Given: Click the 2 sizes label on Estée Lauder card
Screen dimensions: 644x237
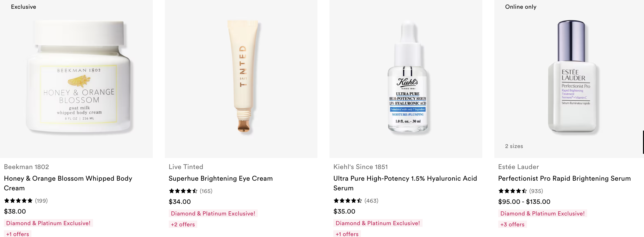Looking at the screenshot, I should pos(514,146).
